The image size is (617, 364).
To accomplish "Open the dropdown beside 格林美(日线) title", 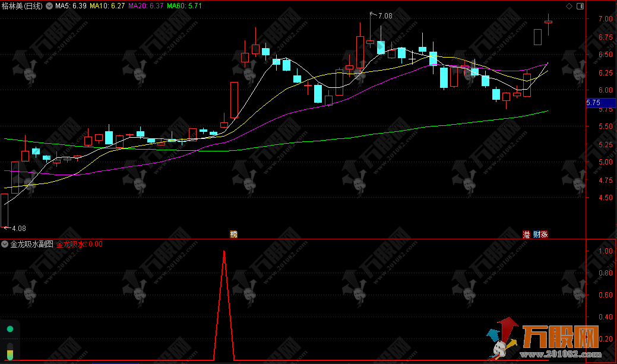I will point(49,6).
